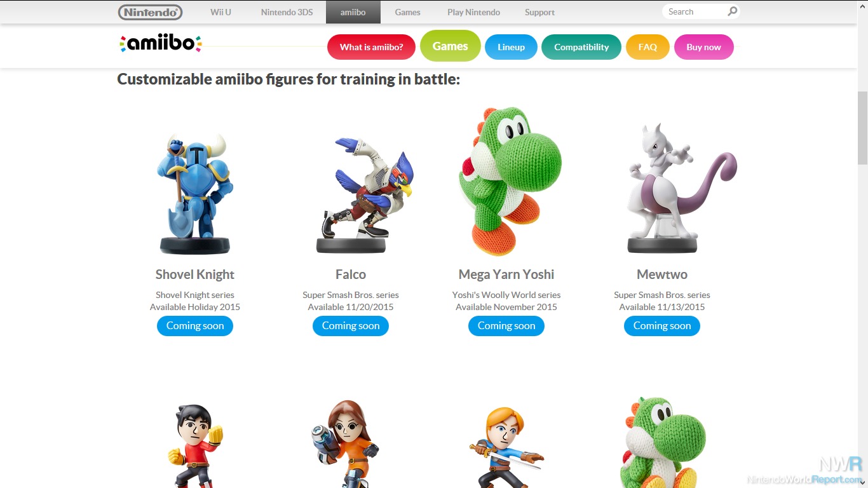
Task: Click in the Search input field
Action: click(x=694, y=11)
